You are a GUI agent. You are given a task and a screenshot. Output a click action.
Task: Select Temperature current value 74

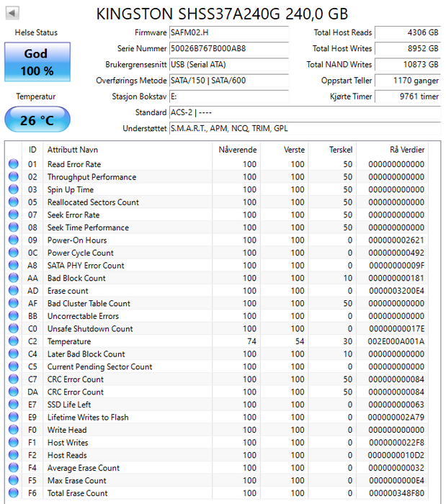click(x=251, y=341)
